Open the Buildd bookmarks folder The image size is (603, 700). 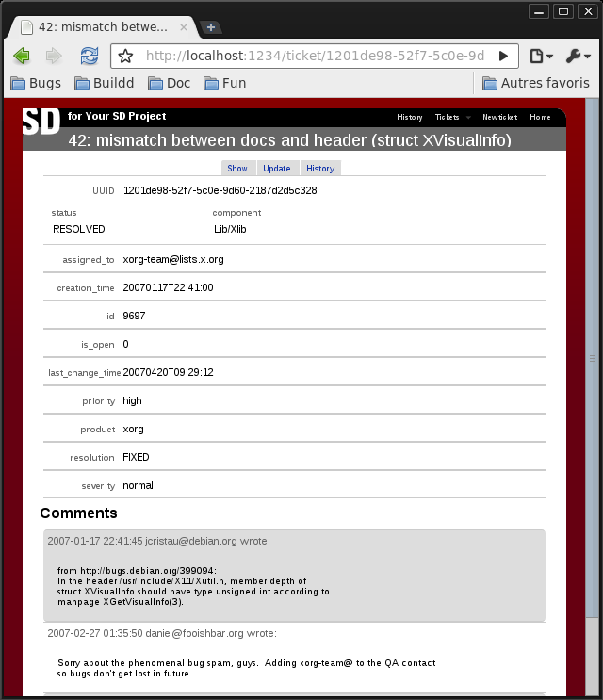tap(104, 83)
